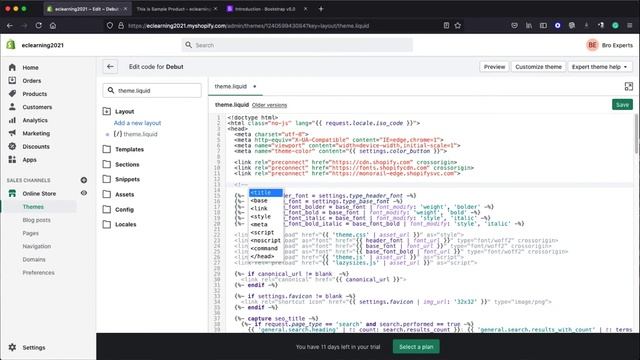Click the admin Search field
The width and height of the screenshot is (640, 360).
[x=297, y=45]
